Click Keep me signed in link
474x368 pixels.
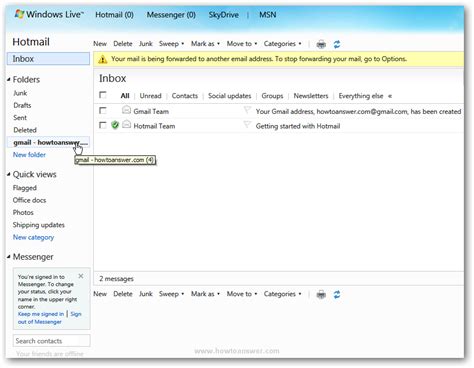(x=41, y=314)
